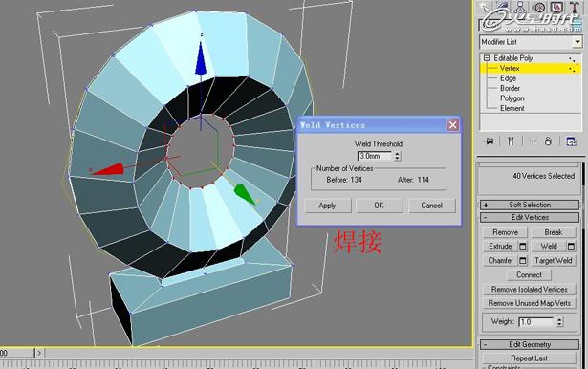Collapse the Edit Geometry rollout
The height and width of the screenshot is (369, 588).
[530, 344]
